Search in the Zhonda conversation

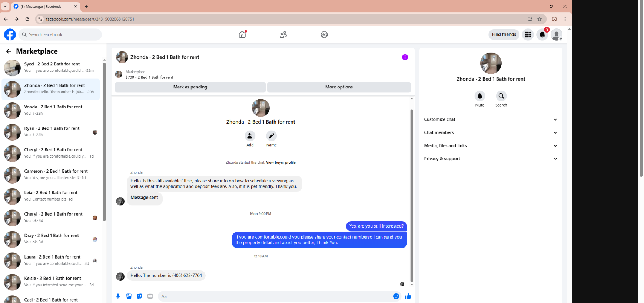tap(501, 96)
